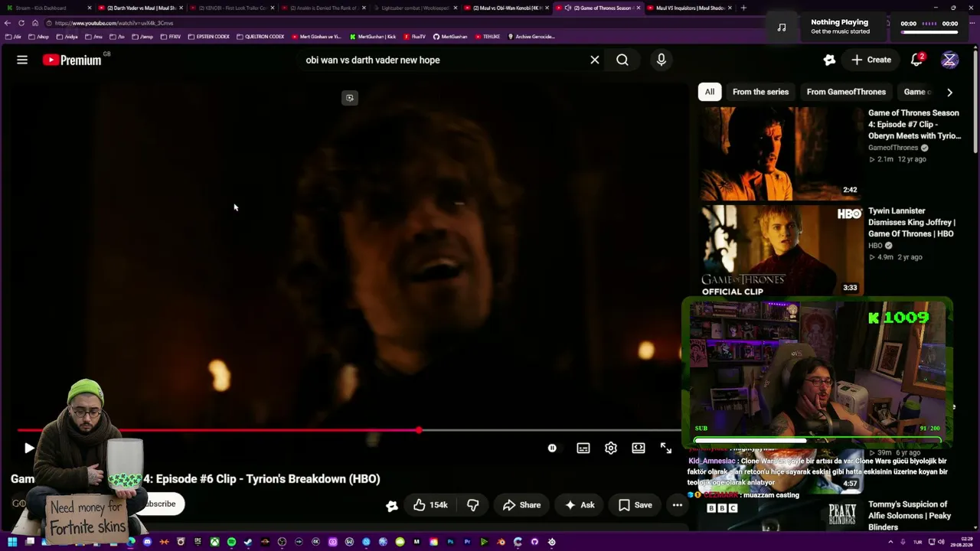Open Xbox app from the taskbar
The height and width of the screenshot is (551, 980).
tap(214, 542)
